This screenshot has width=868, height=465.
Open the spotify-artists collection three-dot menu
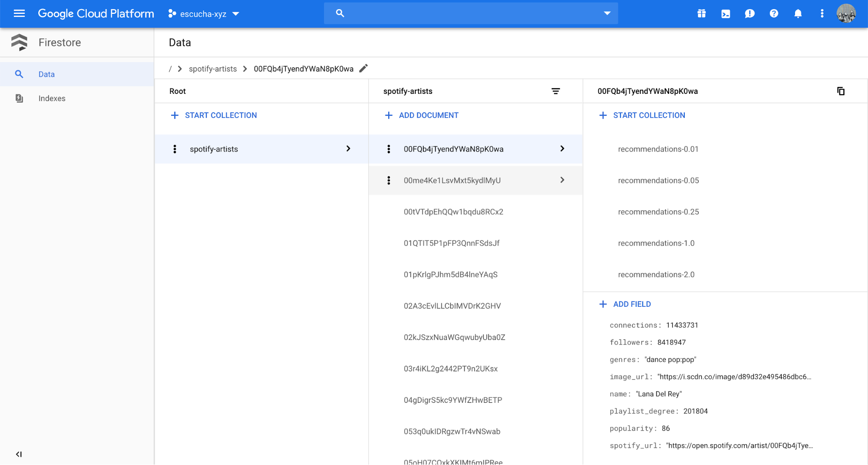click(175, 149)
